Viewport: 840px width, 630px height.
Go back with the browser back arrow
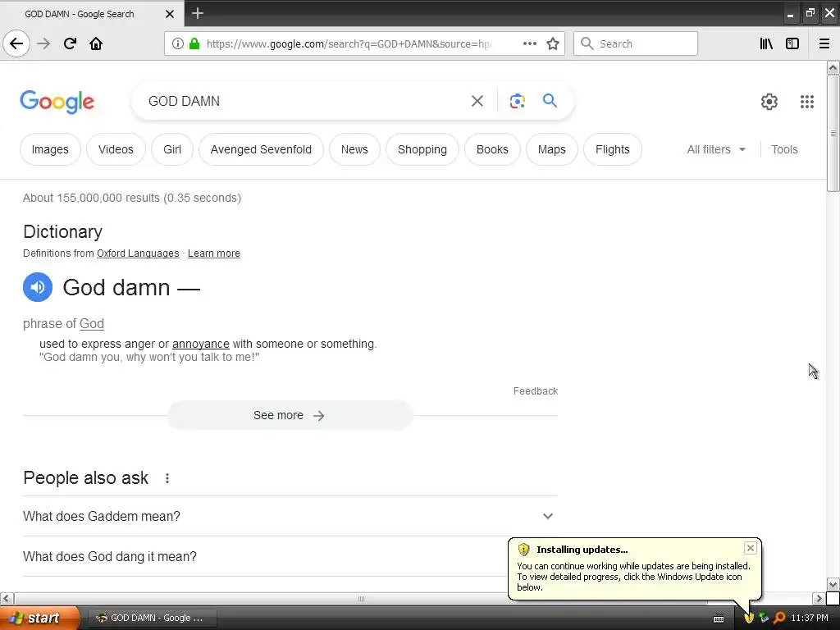[x=16, y=43]
